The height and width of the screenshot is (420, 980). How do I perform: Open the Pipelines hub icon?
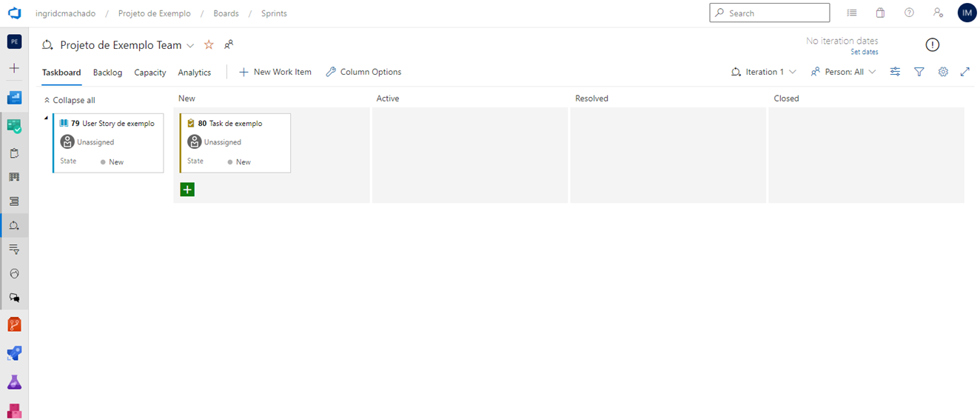(14, 353)
